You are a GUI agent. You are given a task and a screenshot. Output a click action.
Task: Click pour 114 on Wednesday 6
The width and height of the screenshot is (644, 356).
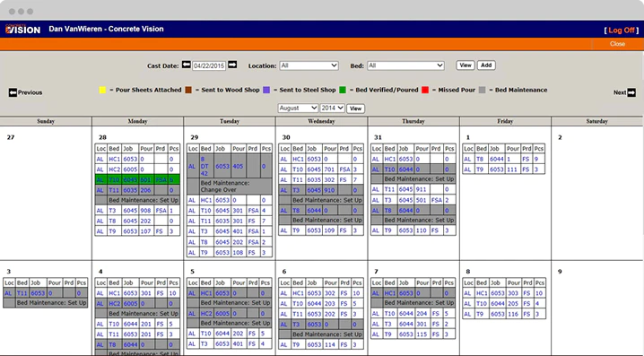[x=330, y=345]
